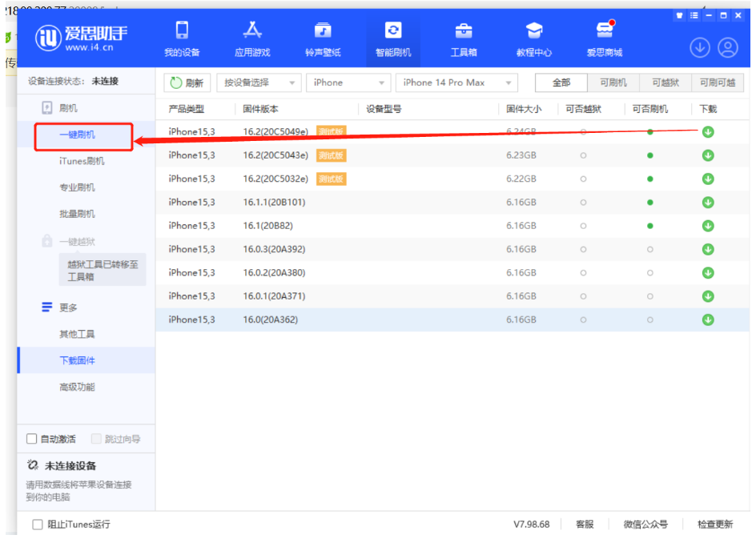This screenshot has width=756, height=547.
Task: Open 教程中心 tutorial center
Action: (x=534, y=39)
